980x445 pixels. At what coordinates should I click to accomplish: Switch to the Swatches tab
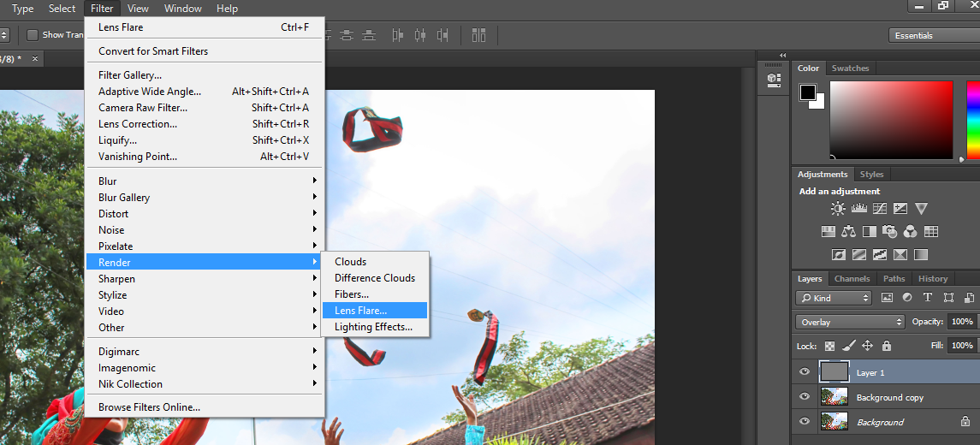pyautogui.click(x=850, y=68)
